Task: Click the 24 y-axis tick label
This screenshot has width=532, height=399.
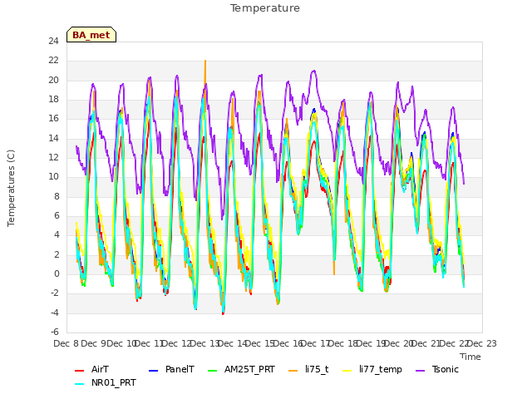Action: tap(53, 41)
